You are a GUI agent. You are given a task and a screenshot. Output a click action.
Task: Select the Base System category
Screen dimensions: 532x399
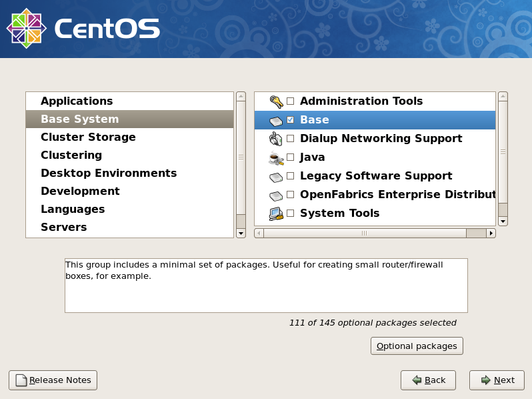point(129,119)
